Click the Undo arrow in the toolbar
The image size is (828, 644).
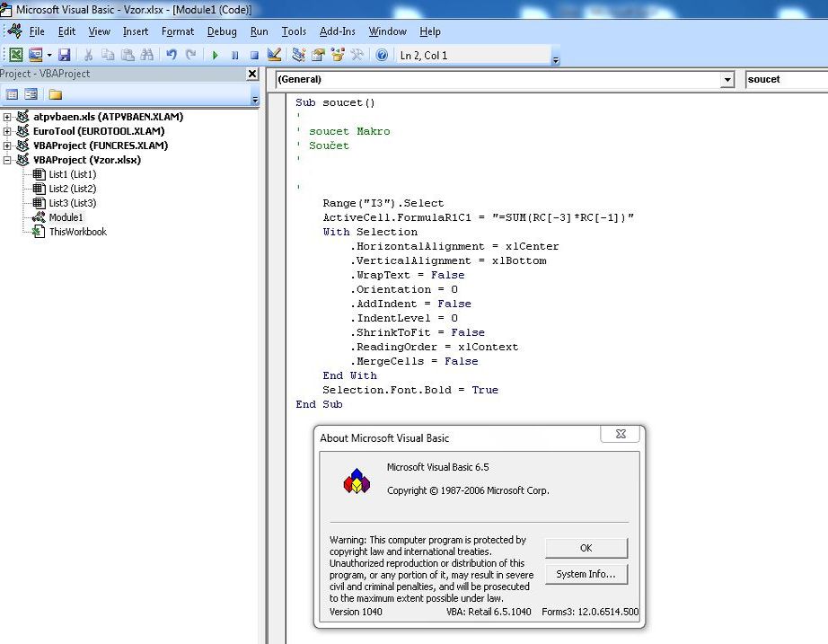172,55
